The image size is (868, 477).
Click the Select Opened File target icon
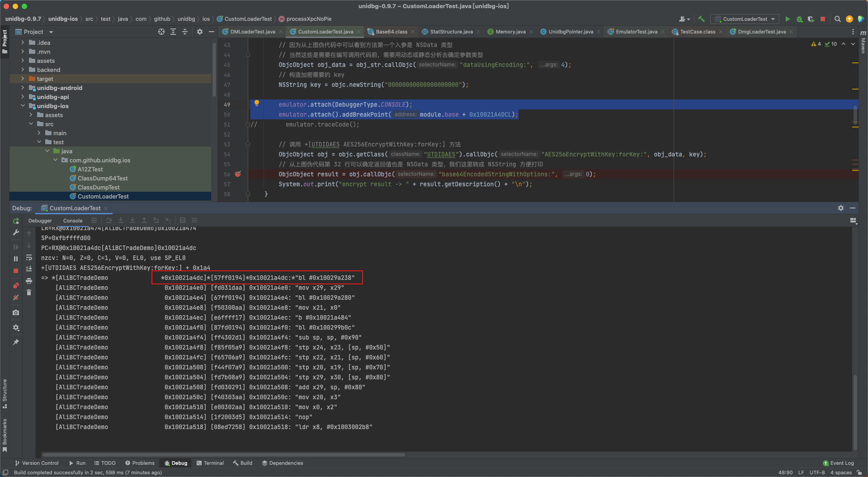tap(161, 32)
